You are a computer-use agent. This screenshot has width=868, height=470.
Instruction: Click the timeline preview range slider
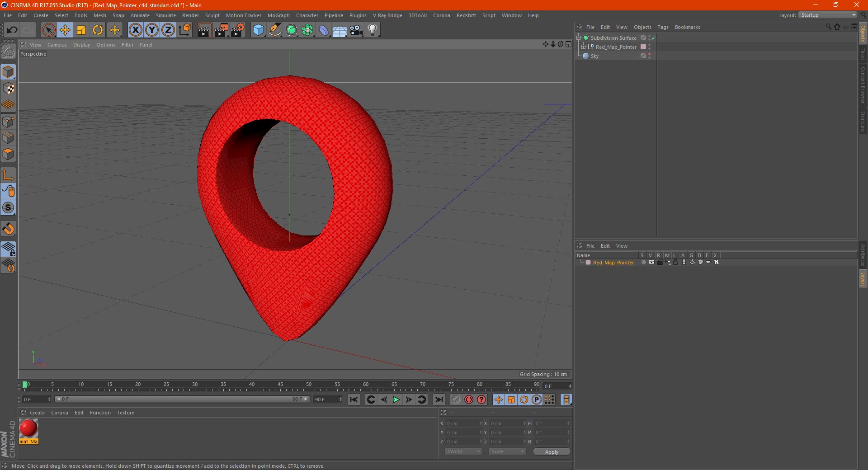pos(182,399)
